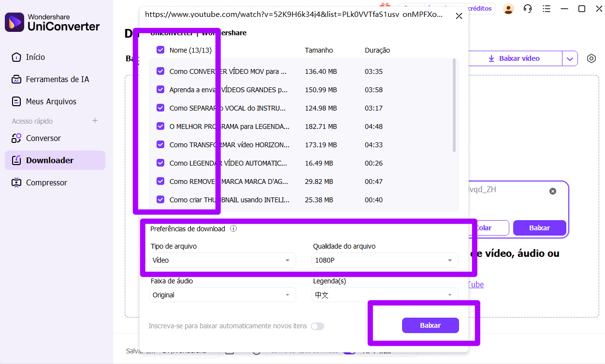605x364 pixels.
Task: Toggle the Inscreva-se auto-download switch
Action: coord(317,326)
